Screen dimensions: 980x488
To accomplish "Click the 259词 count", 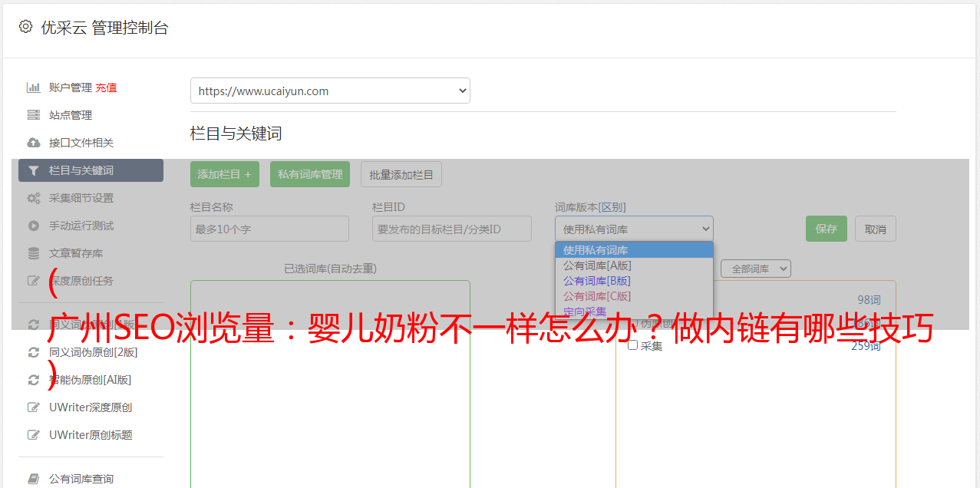I will [866, 346].
